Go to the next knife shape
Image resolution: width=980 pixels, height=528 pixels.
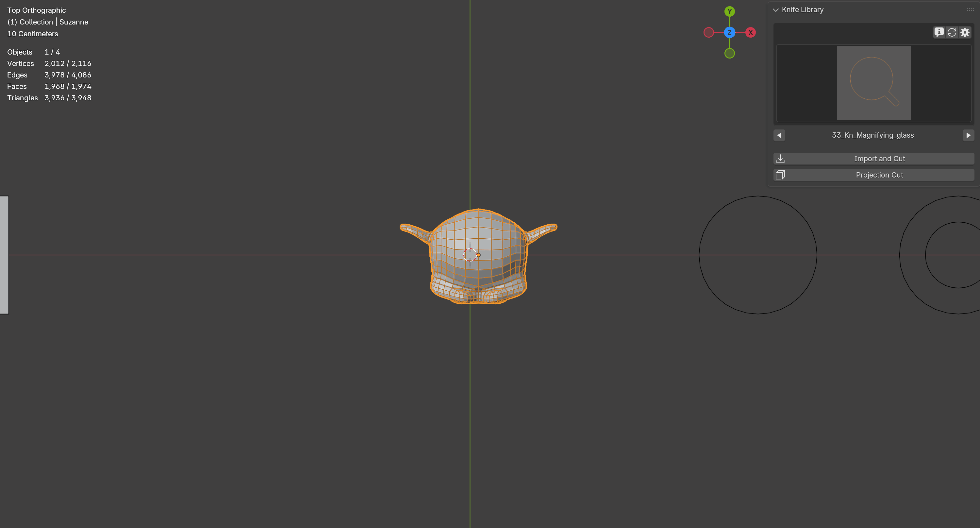click(968, 135)
